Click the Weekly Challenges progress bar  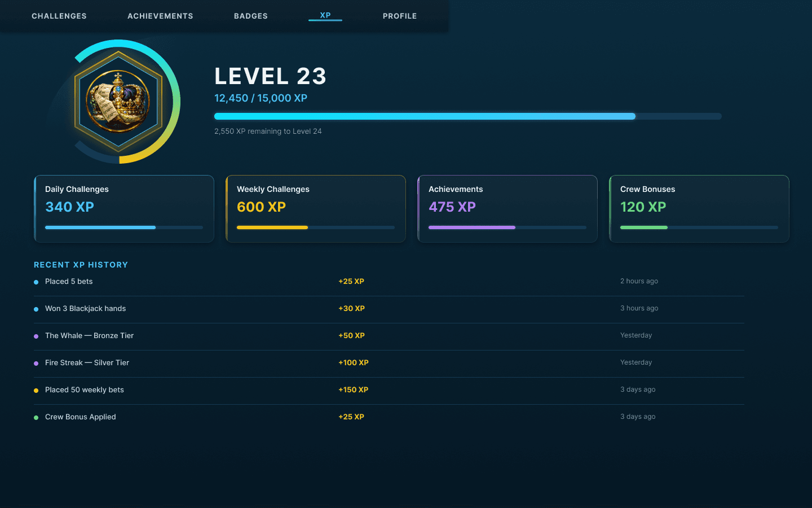coord(316,227)
